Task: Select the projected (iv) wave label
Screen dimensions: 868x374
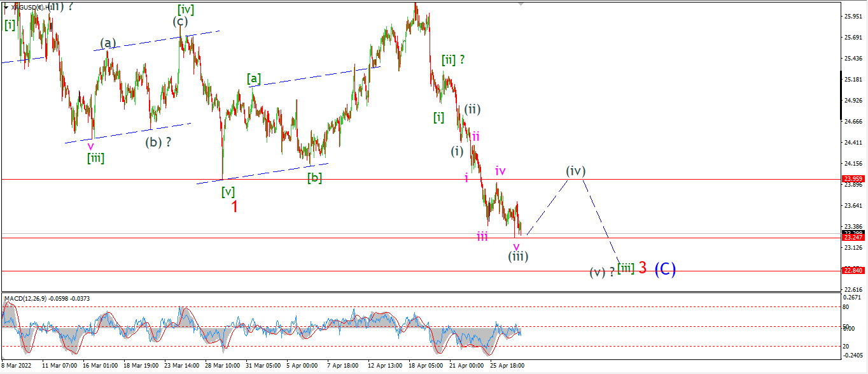Action: tap(576, 171)
